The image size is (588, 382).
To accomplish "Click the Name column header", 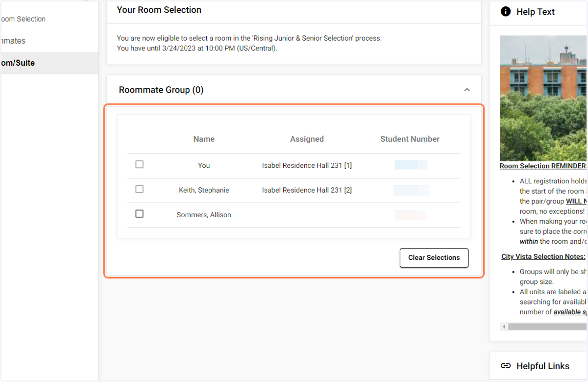I will (x=204, y=139).
